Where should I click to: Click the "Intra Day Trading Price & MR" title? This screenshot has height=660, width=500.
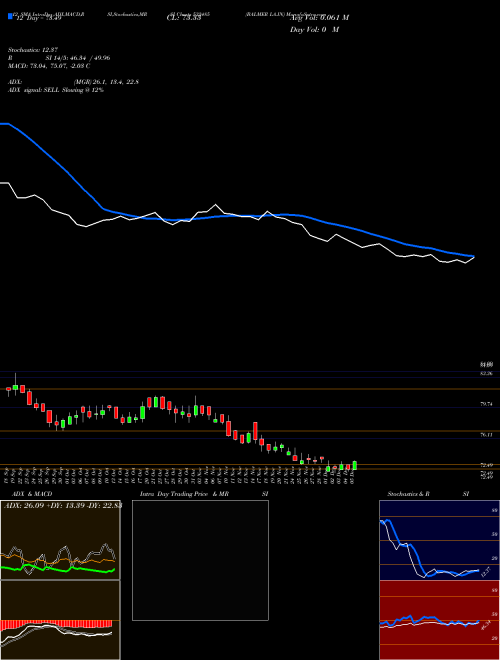tap(184, 494)
